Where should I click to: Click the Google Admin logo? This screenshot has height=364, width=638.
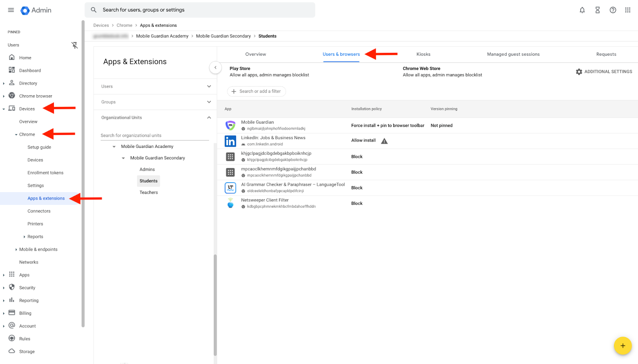click(36, 10)
